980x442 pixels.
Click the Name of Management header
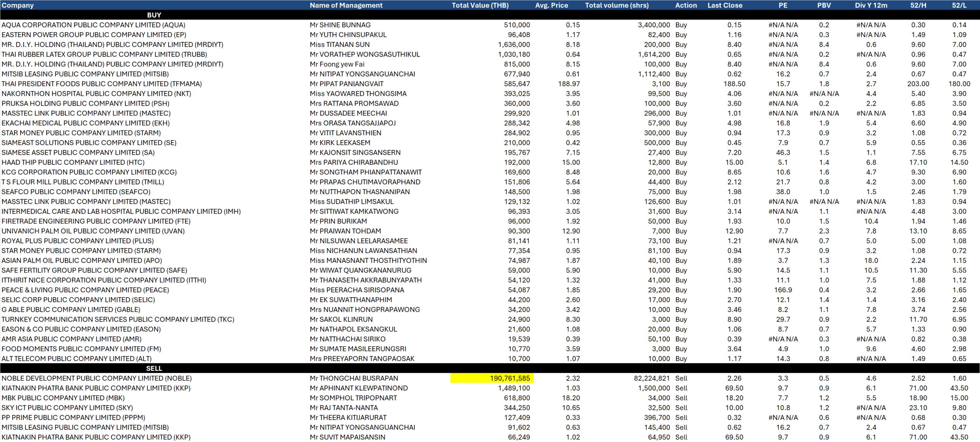(x=346, y=5)
